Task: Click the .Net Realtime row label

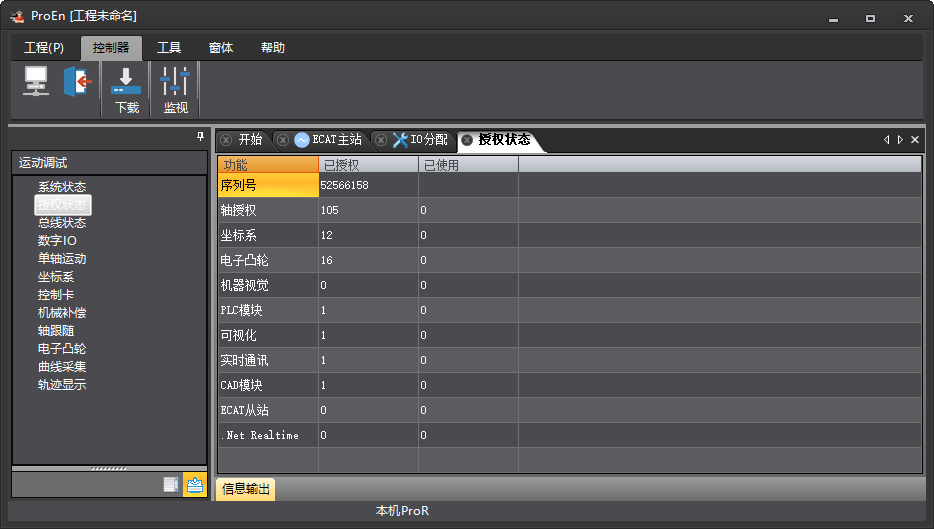Action: pos(260,435)
